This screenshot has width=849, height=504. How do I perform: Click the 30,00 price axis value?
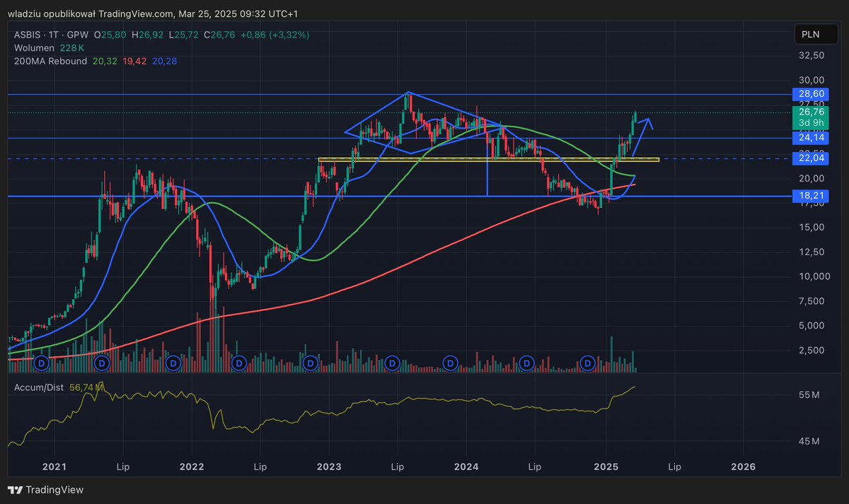[812, 80]
